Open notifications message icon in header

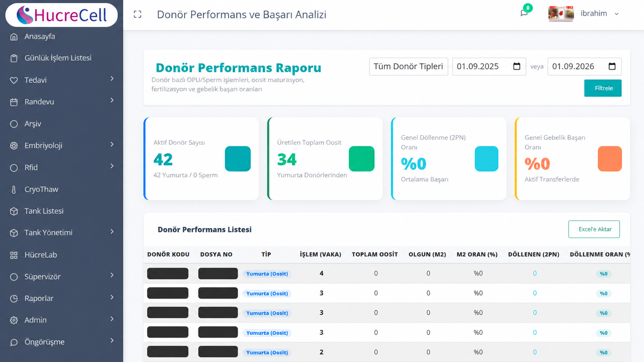pos(524,13)
